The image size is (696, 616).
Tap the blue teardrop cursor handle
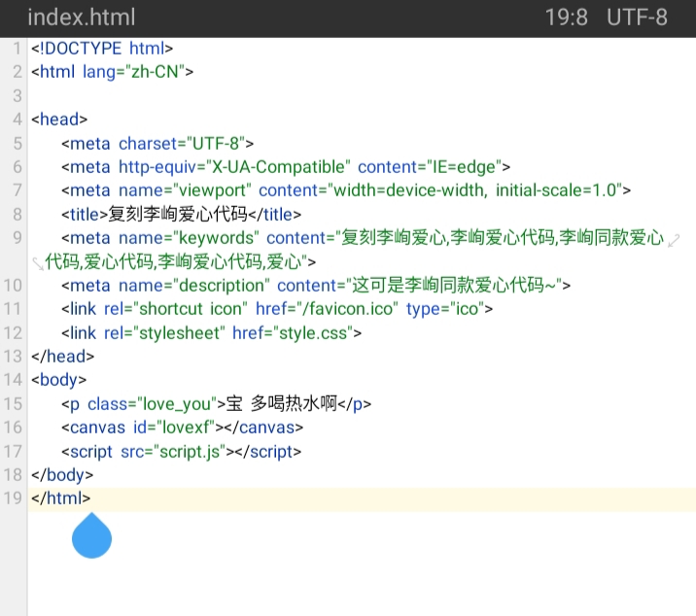pos(92,535)
